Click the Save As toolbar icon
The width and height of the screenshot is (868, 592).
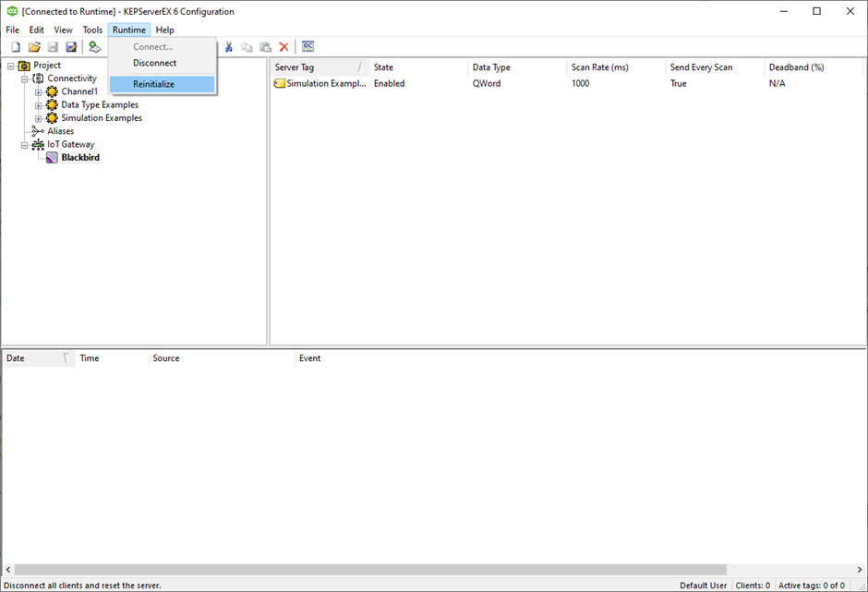coord(71,47)
